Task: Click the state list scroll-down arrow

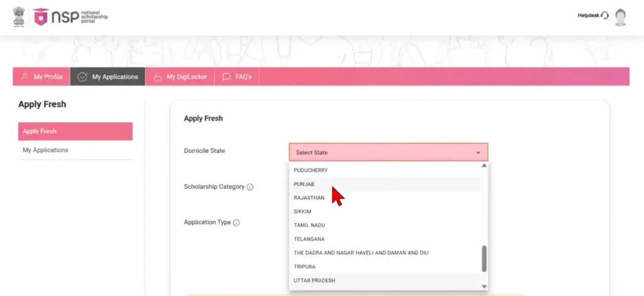Action: click(484, 287)
